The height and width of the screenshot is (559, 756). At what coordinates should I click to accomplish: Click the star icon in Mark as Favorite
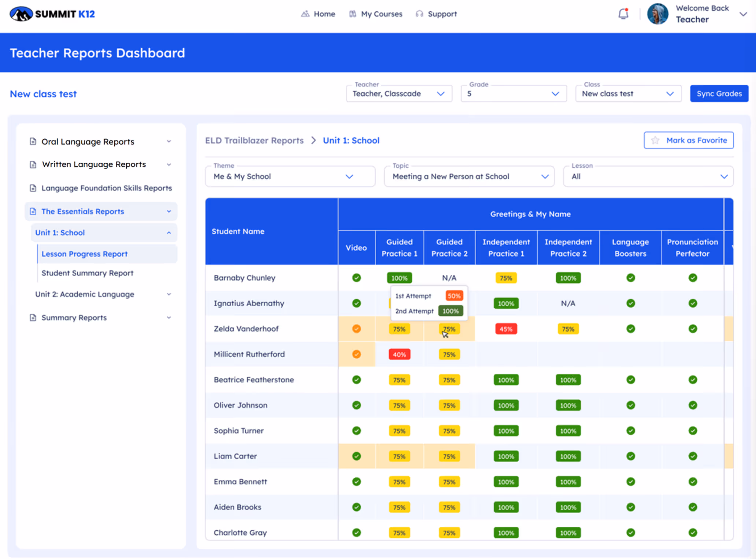(655, 140)
